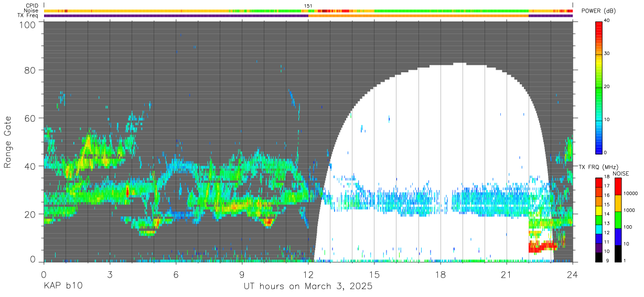The image size is (644, 297).
Task: Click 20 on the Range Gate axis
Action: [x=30, y=214]
